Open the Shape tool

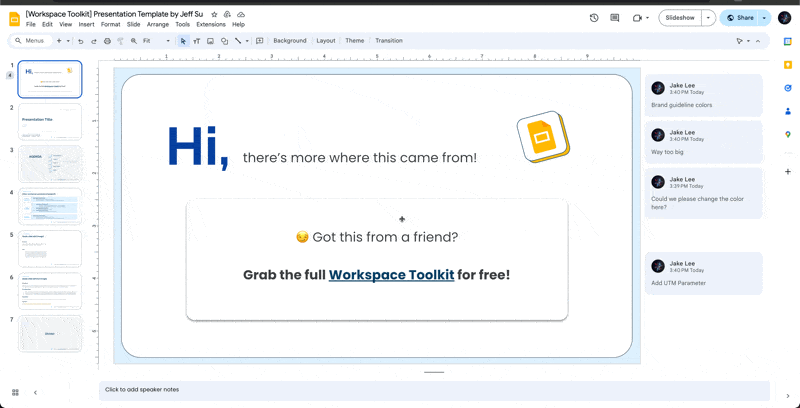224,41
